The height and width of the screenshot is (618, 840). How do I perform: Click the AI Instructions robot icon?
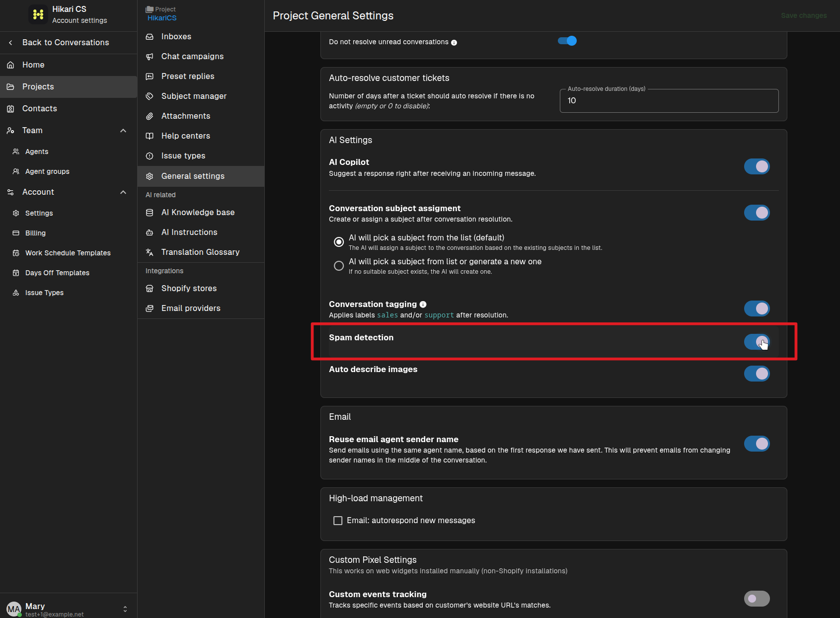click(x=150, y=232)
